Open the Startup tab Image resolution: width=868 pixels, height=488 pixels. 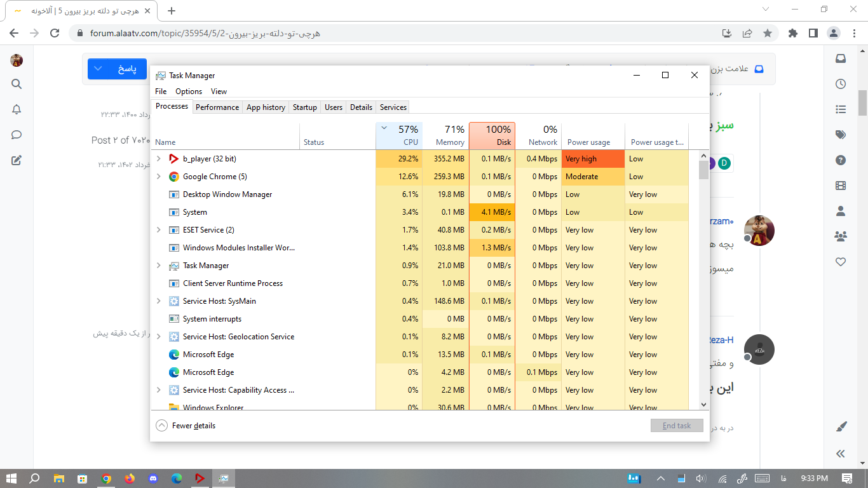coord(305,107)
